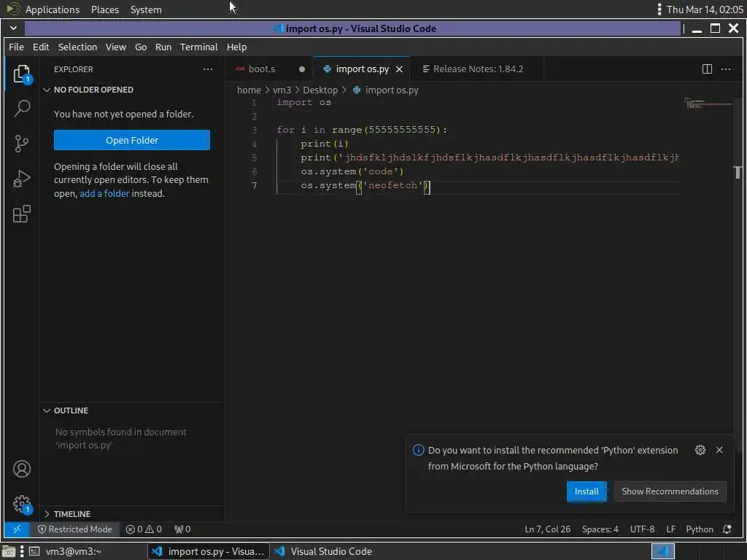Click the Explorer views and more actions ellipsis
Image resolution: width=747 pixels, height=560 pixels.
[208, 69]
